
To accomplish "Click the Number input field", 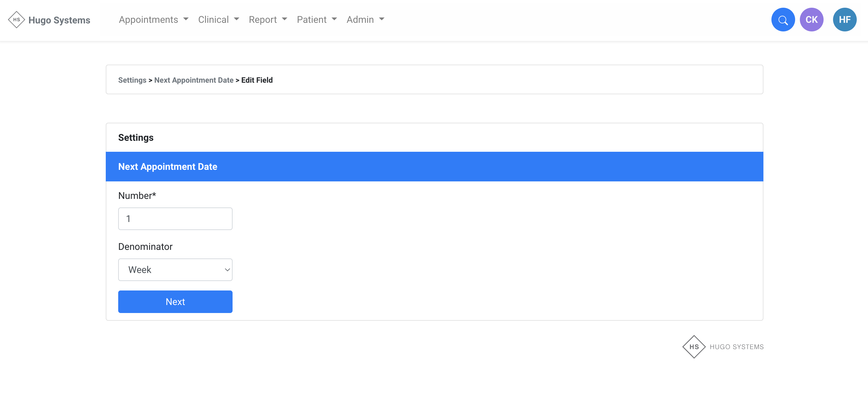I will pos(175,219).
